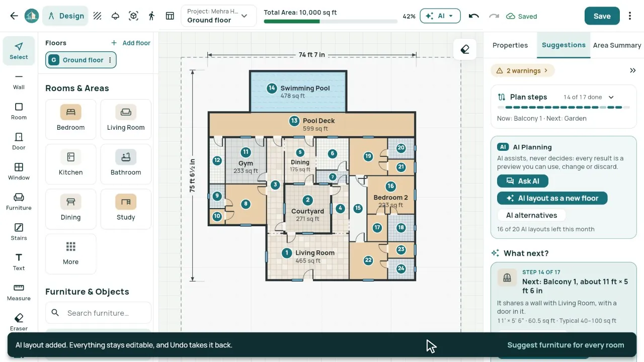
Task: Focus the Search furniture input field
Action: coord(98,313)
